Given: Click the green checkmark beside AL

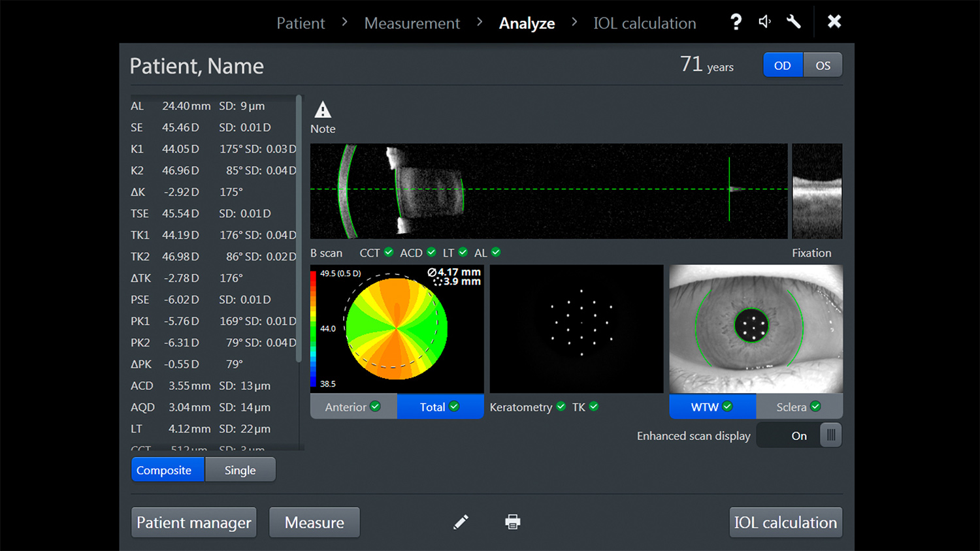Looking at the screenshot, I should 495,252.
